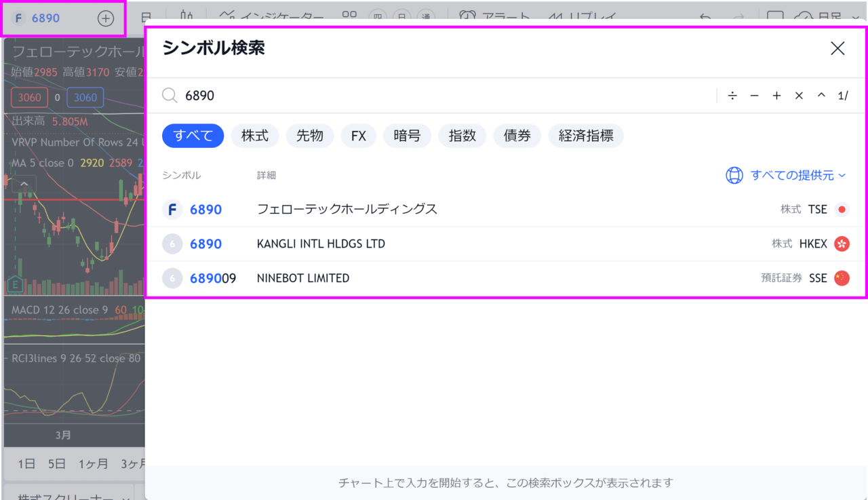Click the MA 5 close 0 legend
Image resolution: width=868 pixels, height=500 pixels.
[43, 163]
